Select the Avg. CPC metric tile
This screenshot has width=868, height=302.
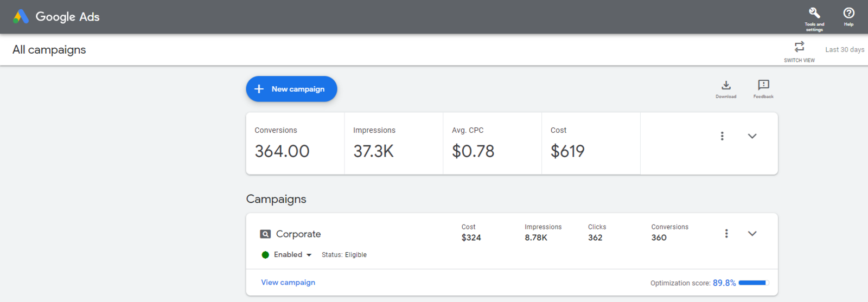[x=493, y=144]
